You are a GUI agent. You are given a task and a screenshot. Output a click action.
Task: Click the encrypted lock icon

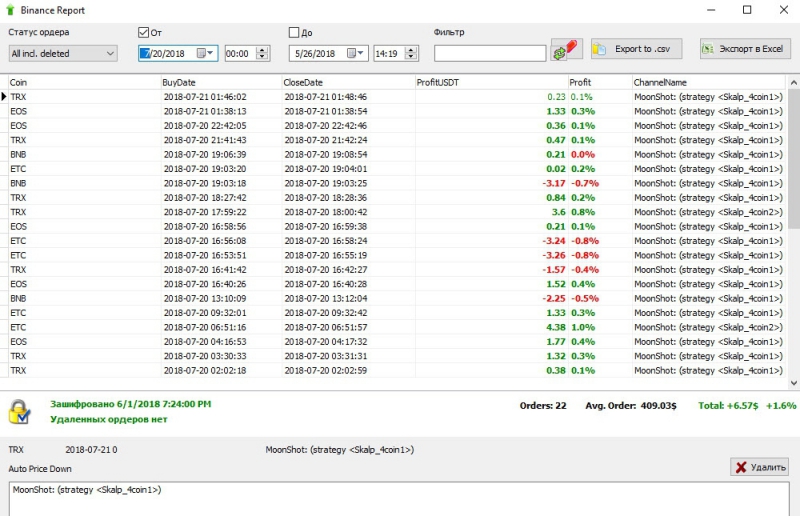[19, 412]
